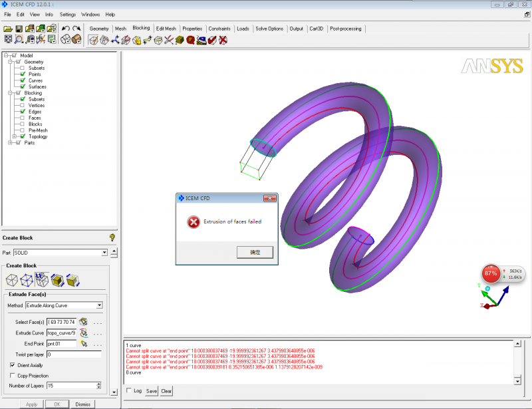Click the Pre-Mesh Smooth iron icon
The width and height of the screenshot is (532, 409).
[201, 41]
